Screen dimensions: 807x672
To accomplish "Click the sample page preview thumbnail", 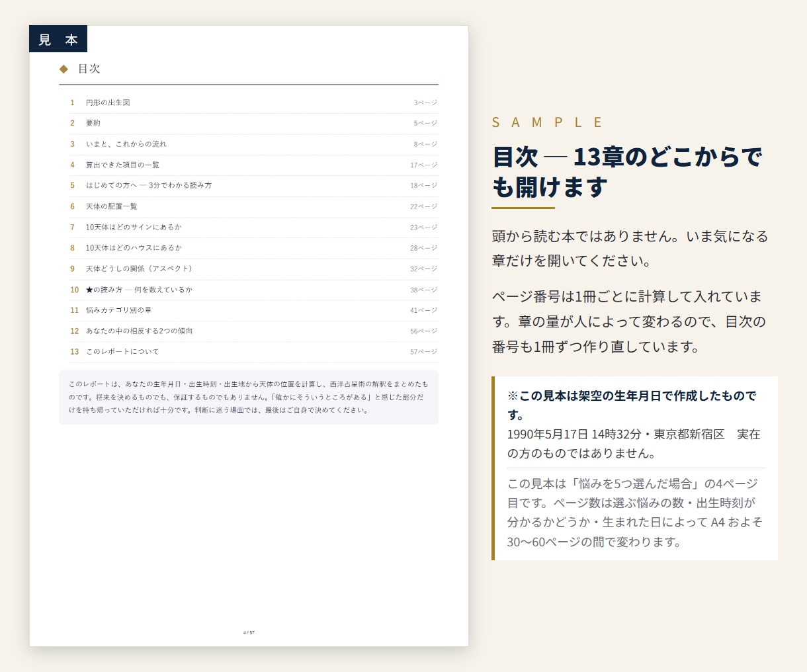I will 249,336.
